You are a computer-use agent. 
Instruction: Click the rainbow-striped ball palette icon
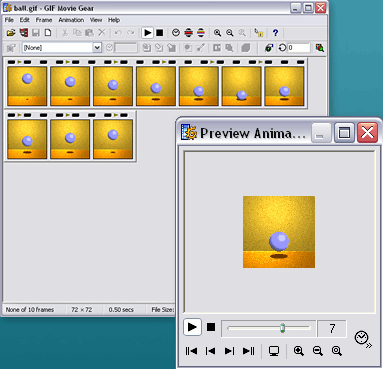click(x=201, y=33)
